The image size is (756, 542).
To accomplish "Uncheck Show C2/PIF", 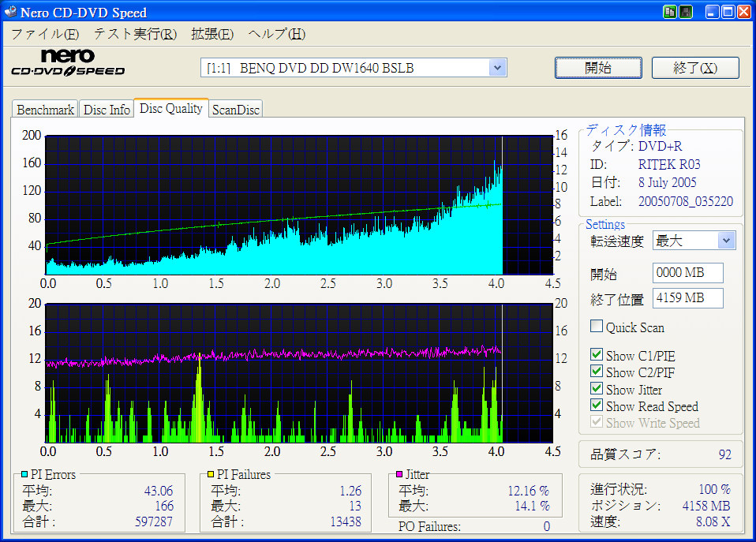I will tap(597, 372).
